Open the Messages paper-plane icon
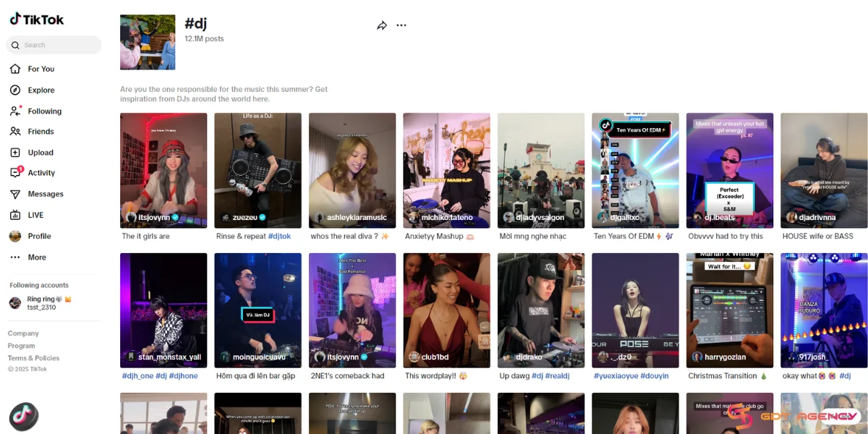Screen dimensions: 868x434 [15, 194]
